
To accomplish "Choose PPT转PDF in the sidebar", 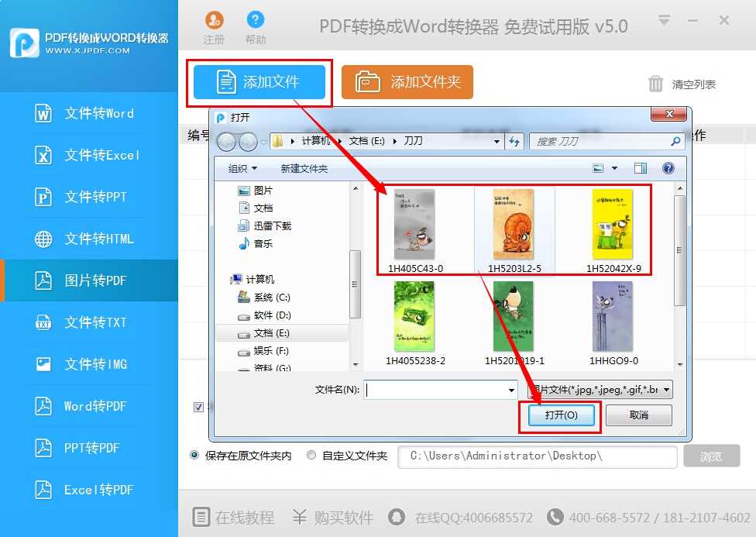I will (89, 448).
